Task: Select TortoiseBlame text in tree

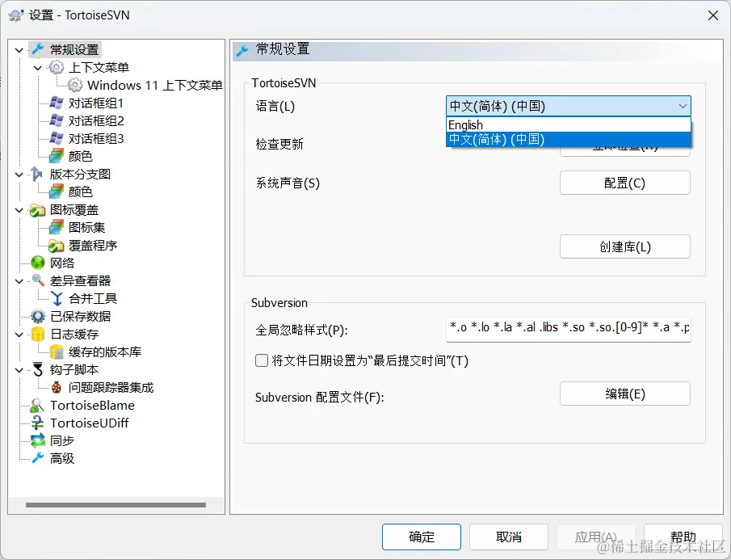Action: pyautogui.click(x=92, y=405)
